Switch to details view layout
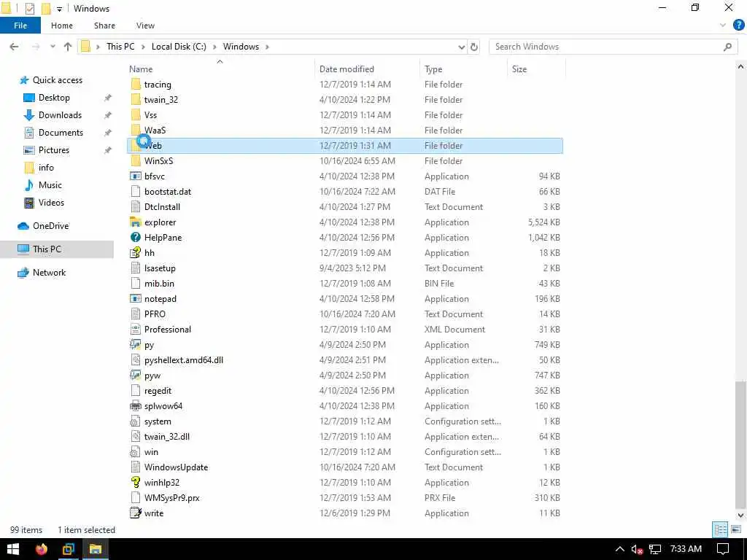 pos(720,529)
